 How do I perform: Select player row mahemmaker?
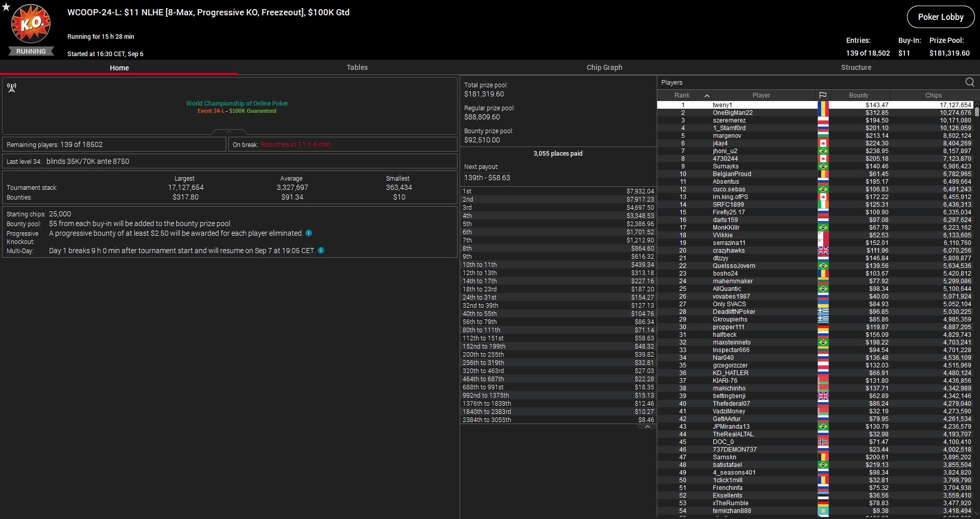815,281
